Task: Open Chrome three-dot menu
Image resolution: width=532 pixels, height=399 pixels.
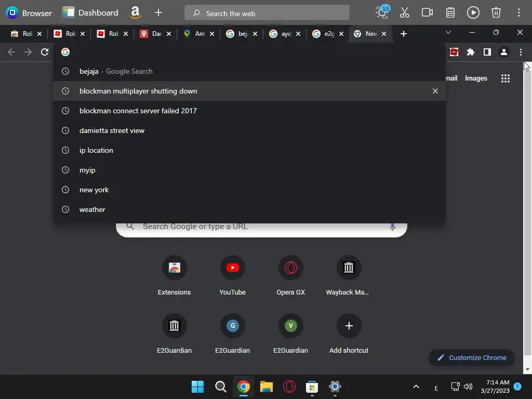Action: tap(521, 52)
